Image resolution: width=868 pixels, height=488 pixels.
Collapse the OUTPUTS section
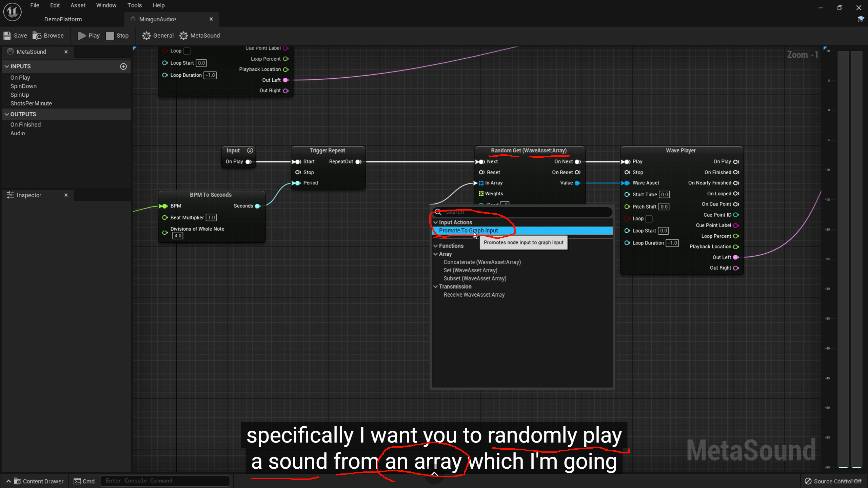[x=7, y=114]
